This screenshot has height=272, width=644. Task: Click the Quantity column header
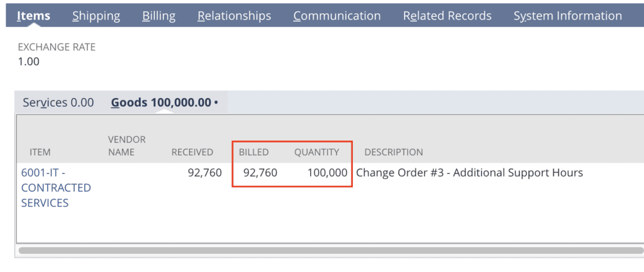[316, 152]
